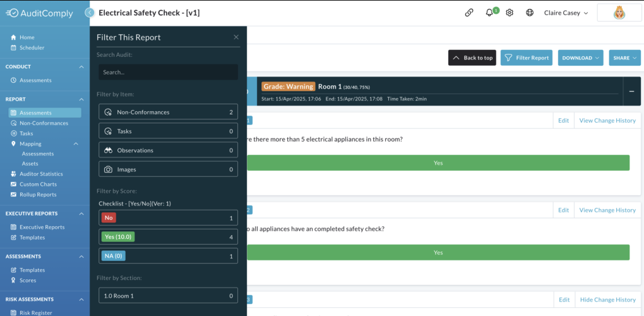Screen dimensions: 644x316
Task: Collapse the Room 1 section with the minus icon
Action: [x=631, y=91]
